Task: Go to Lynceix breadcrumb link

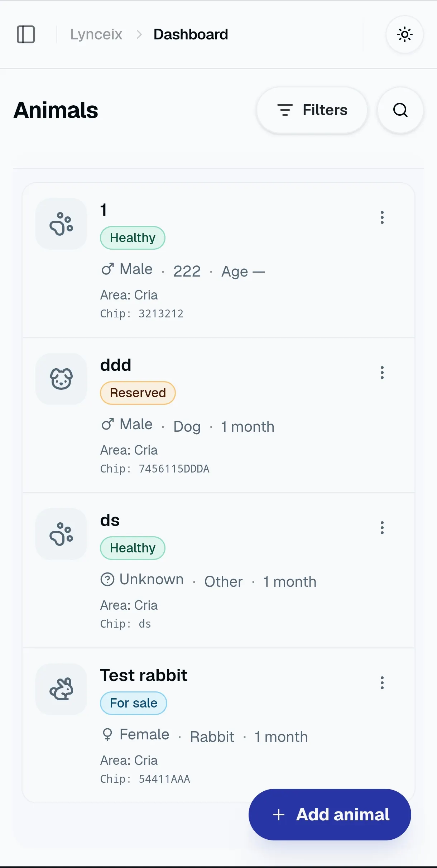Action: [x=96, y=34]
